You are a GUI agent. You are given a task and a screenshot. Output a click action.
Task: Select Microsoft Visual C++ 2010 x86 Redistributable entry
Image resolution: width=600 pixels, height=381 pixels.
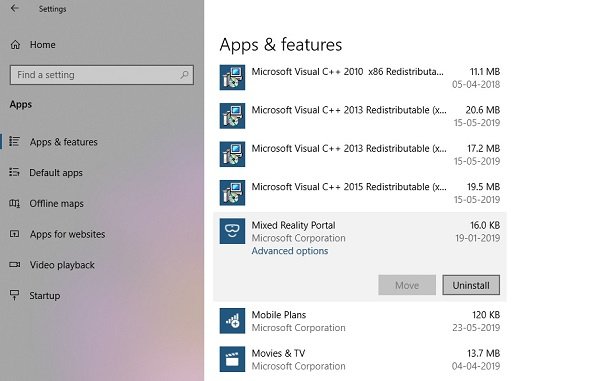click(360, 78)
